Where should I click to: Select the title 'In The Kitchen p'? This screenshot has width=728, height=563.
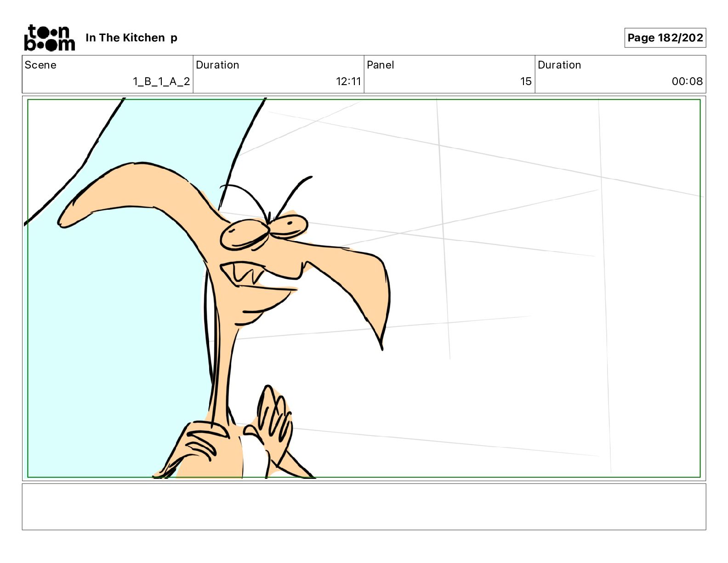point(131,38)
